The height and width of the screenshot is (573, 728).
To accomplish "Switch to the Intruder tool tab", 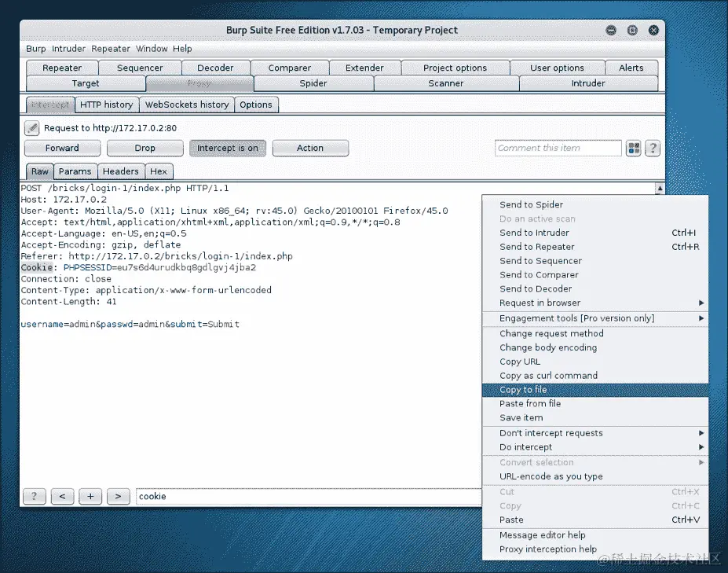I will (588, 83).
